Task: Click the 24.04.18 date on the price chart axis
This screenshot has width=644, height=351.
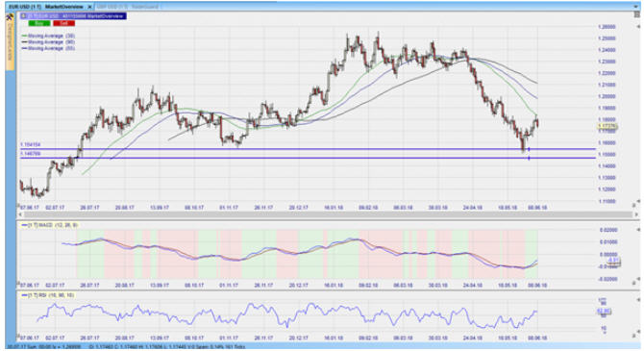Action: (x=473, y=208)
